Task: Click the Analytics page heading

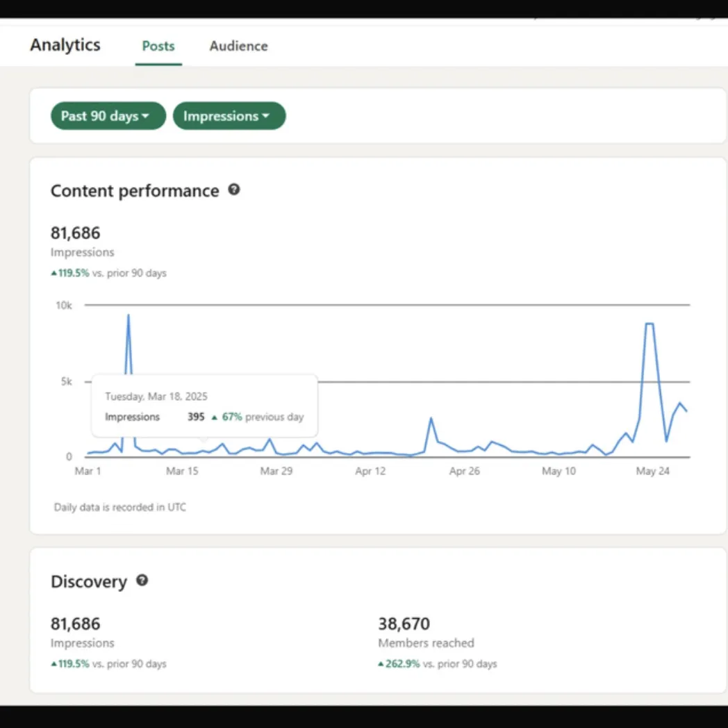Action: coord(65,45)
